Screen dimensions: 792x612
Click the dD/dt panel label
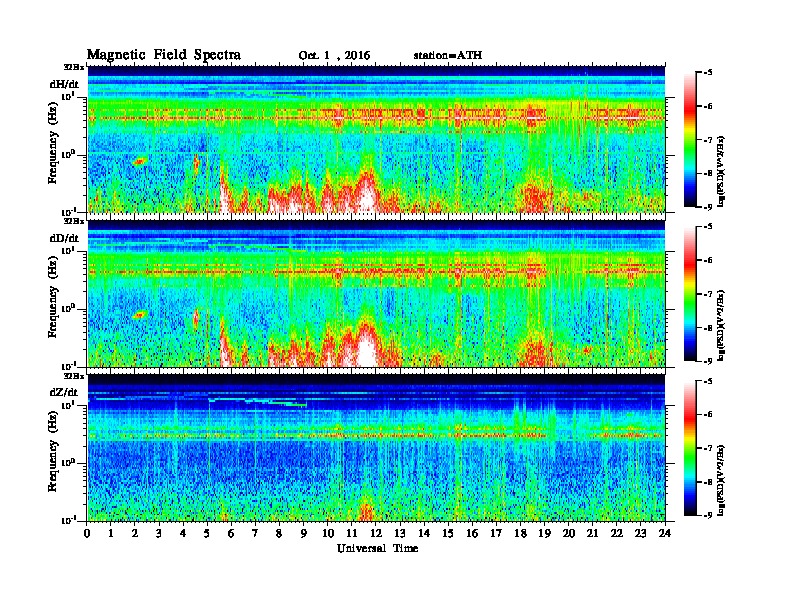point(64,238)
